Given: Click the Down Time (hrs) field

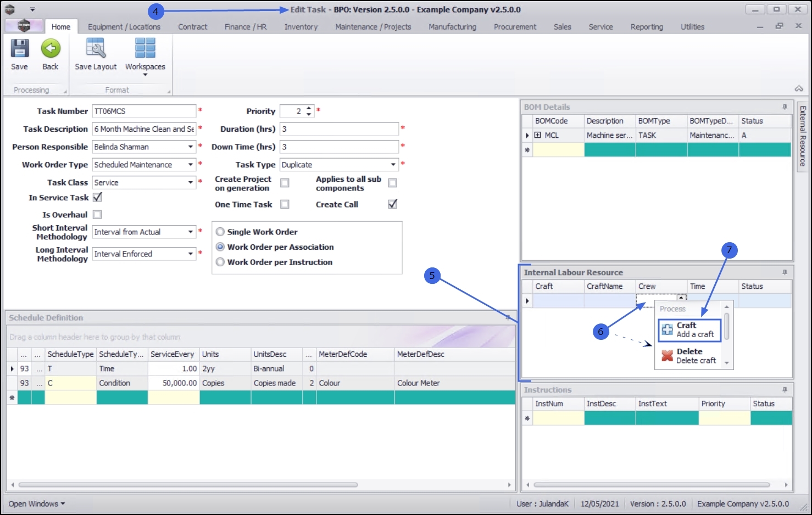Looking at the screenshot, I should tap(339, 147).
